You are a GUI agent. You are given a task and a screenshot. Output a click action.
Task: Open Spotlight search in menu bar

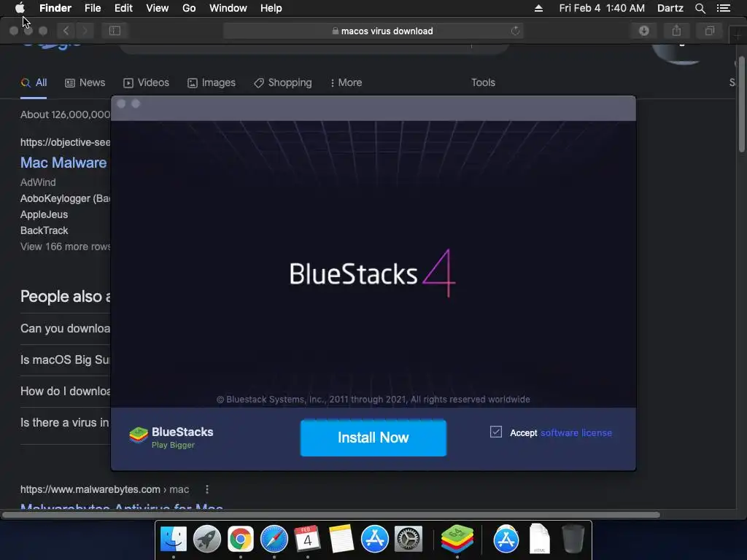point(700,8)
